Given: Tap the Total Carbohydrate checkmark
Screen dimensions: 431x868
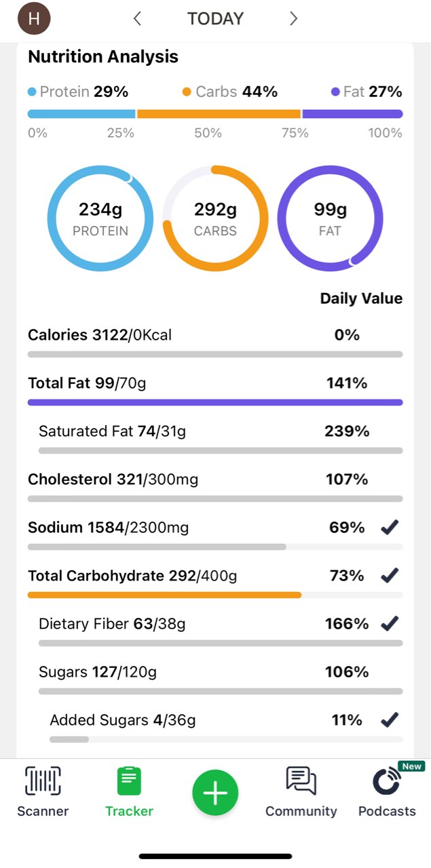Looking at the screenshot, I should click(389, 576).
